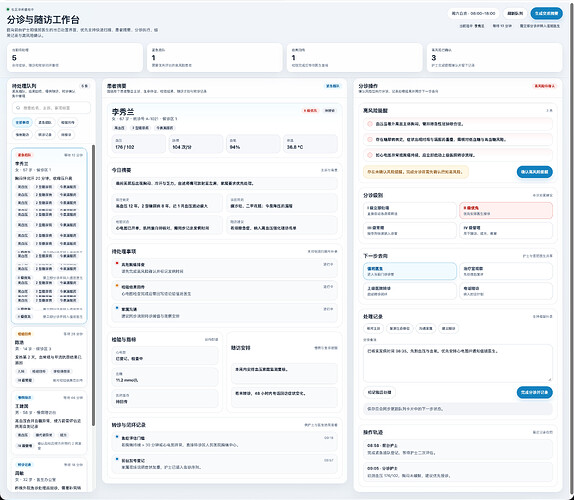Viewport: 574px width, 500px height.
Task: Click the yellow warning banner beside 确认高风险提醒
Action: click(415, 172)
